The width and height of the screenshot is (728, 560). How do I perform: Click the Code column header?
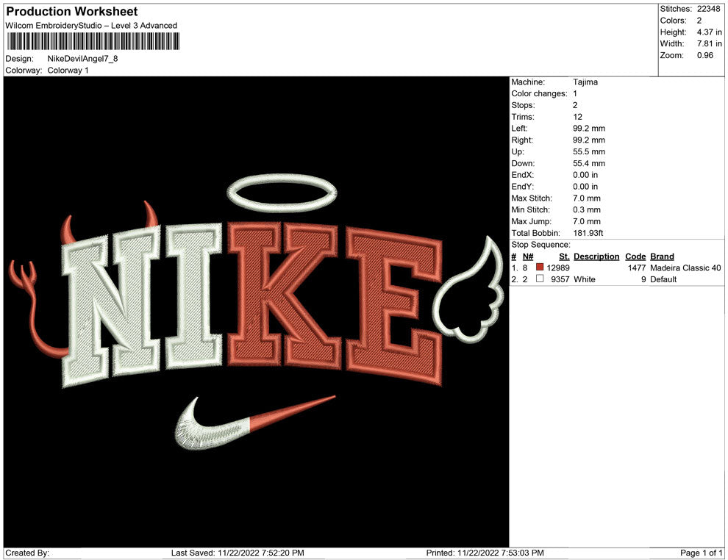tap(635, 256)
